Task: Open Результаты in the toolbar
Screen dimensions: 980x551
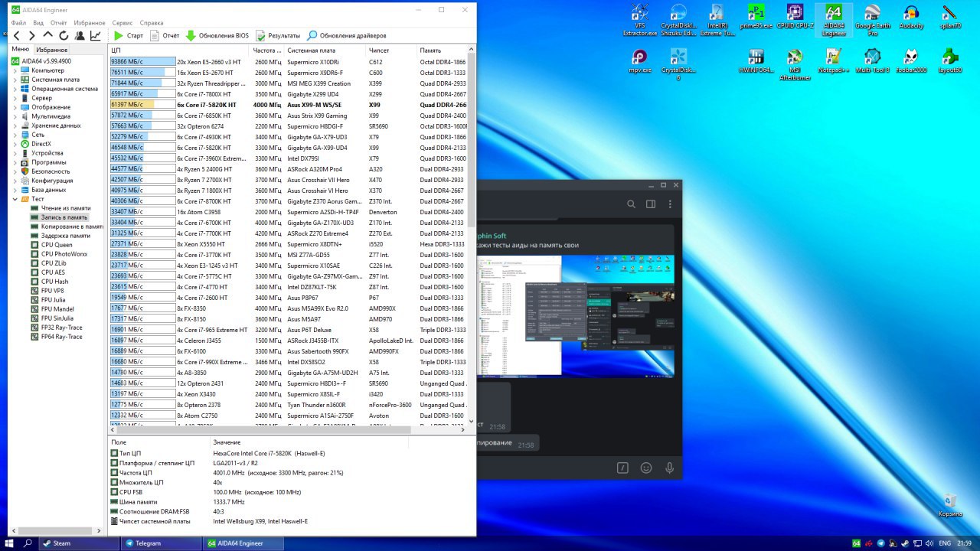Action: point(278,35)
